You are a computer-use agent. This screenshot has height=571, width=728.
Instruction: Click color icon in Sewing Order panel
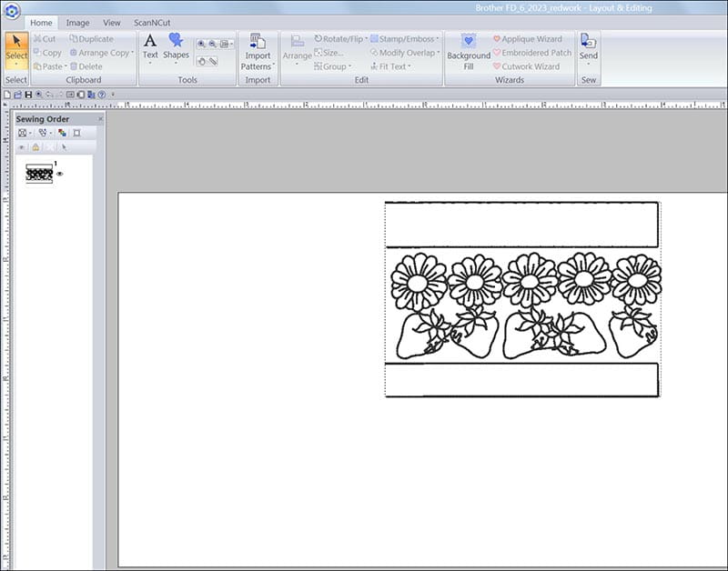click(x=62, y=133)
